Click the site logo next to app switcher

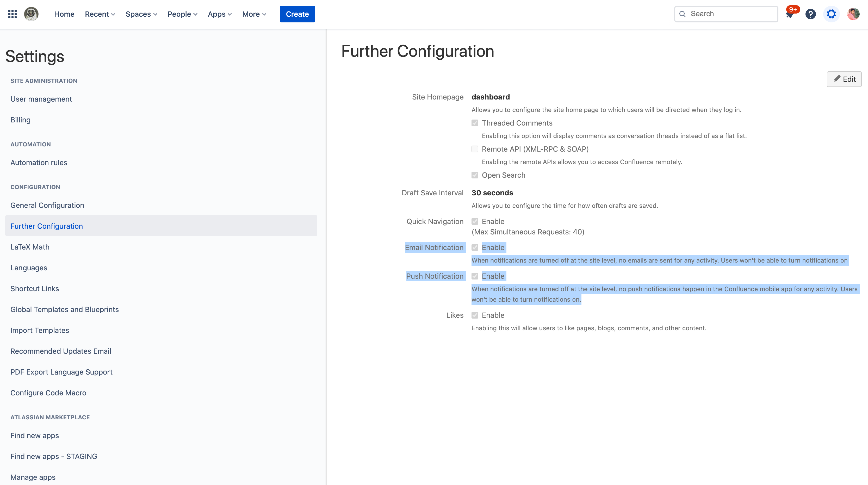click(31, 14)
